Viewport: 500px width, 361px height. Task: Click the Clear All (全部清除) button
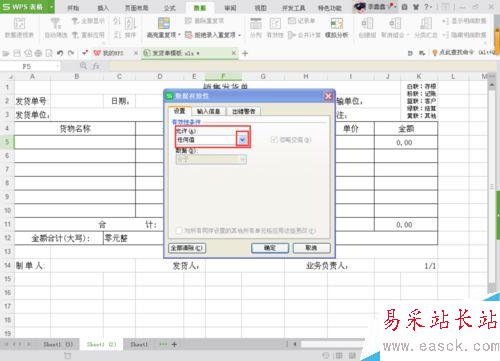click(x=187, y=248)
